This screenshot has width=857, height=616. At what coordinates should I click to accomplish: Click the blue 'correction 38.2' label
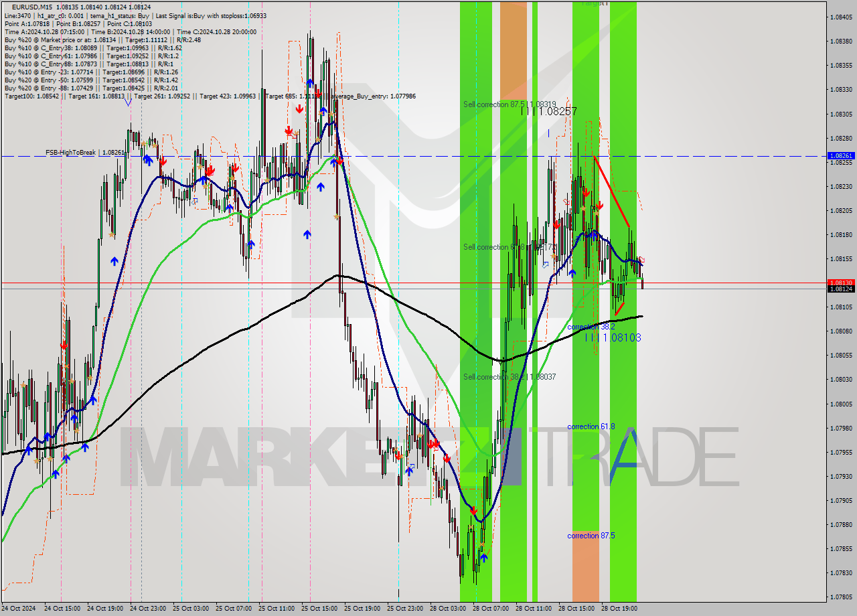(x=591, y=327)
